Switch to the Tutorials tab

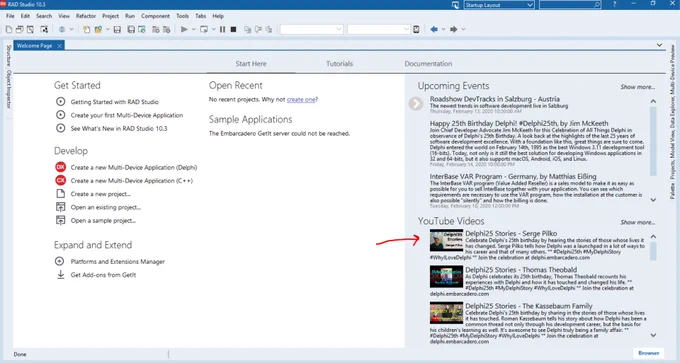point(340,64)
